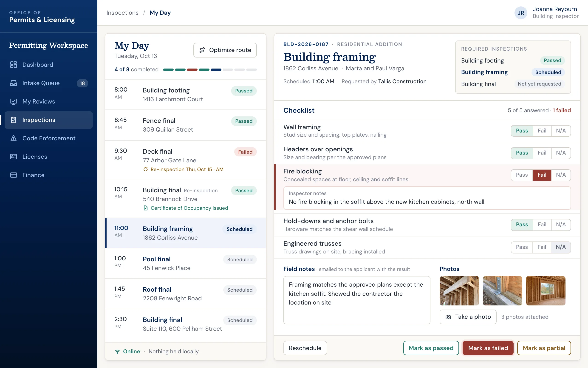Click the red failed progress segment

[x=192, y=70]
